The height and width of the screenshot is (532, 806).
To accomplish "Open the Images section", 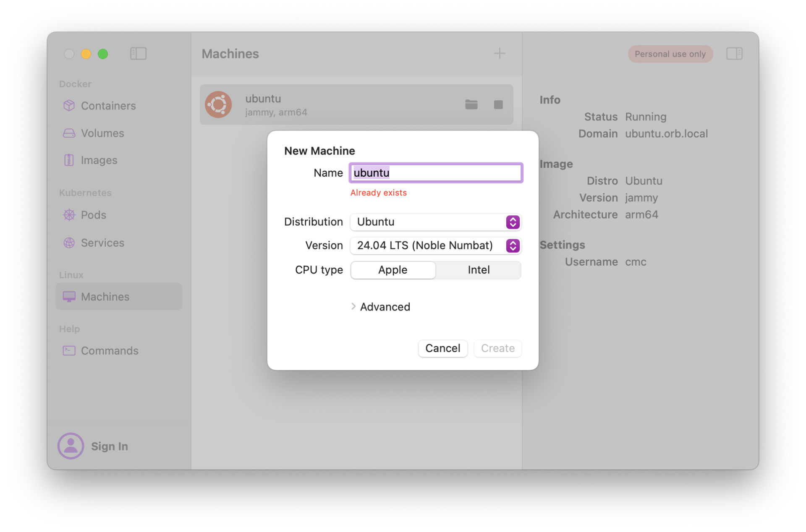I will [99, 160].
